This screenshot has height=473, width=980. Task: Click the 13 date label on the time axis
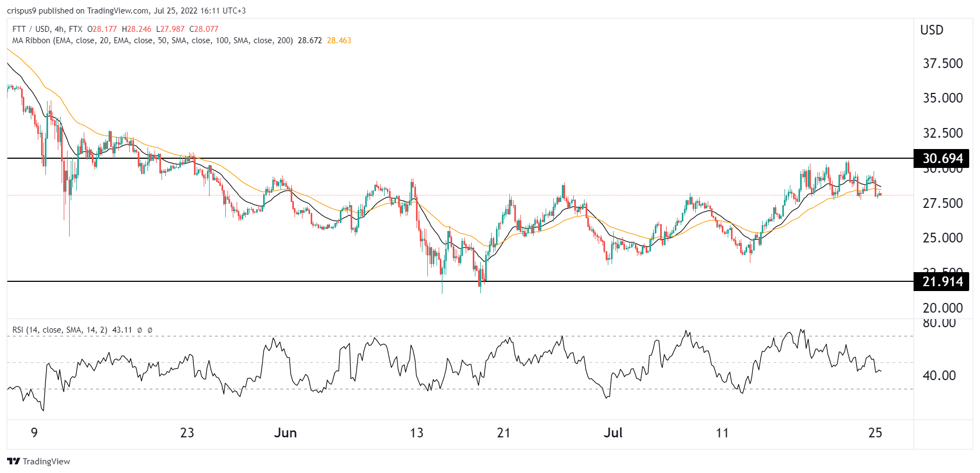click(x=417, y=433)
